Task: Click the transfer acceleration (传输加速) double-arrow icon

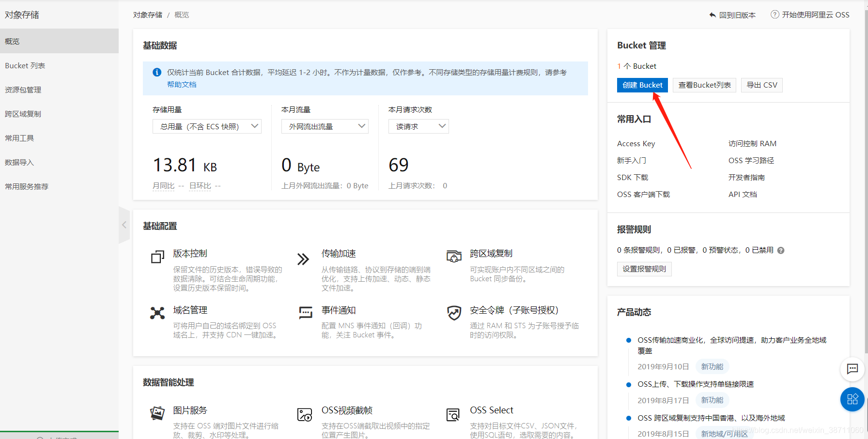Action: pyautogui.click(x=303, y=259)
